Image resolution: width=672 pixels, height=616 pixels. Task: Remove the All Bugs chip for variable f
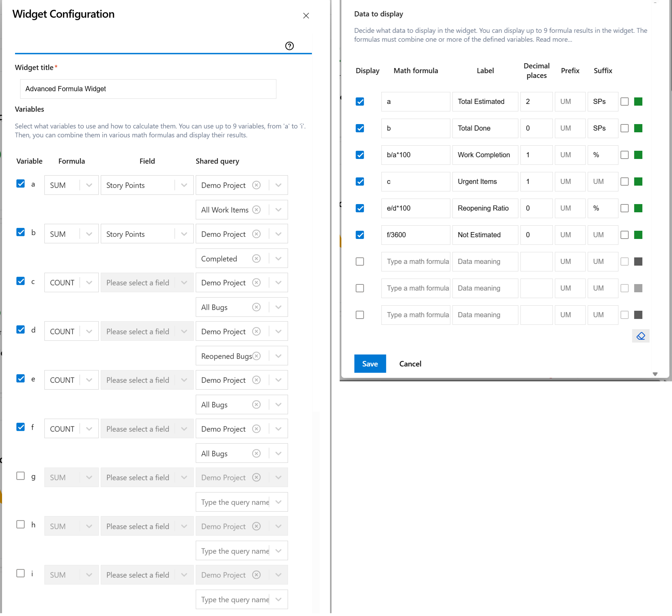(257, 453)
